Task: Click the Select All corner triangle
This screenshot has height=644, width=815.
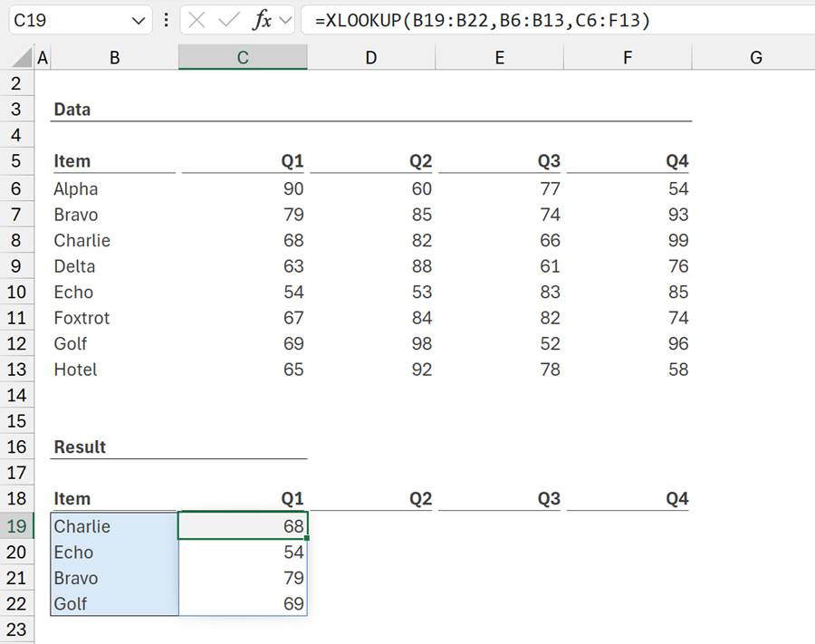Action: [x=18, y=59]
